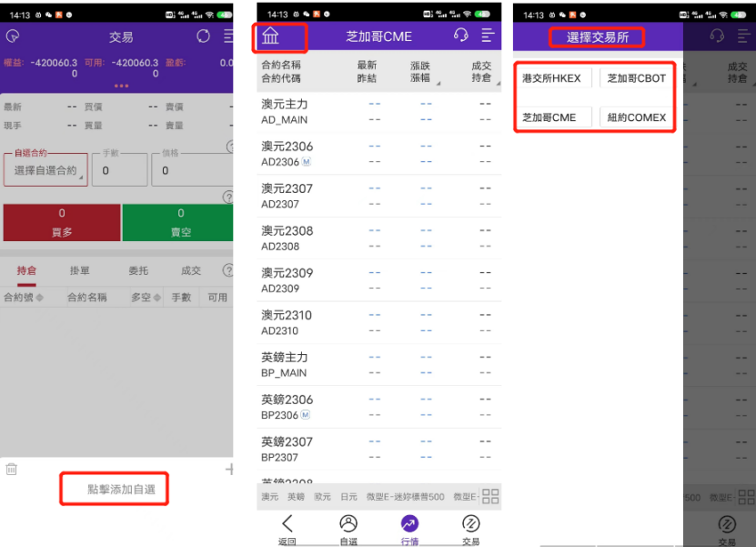Open contract 英鎊2307 row
Screen dimensions: 756x547
pos(379,449)
